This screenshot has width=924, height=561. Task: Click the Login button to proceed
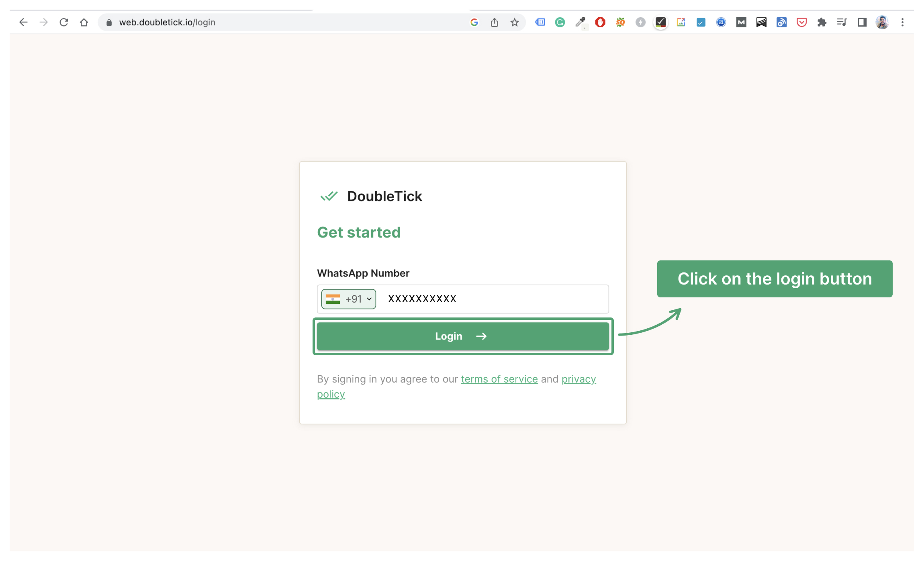click(x=462, y=336)
